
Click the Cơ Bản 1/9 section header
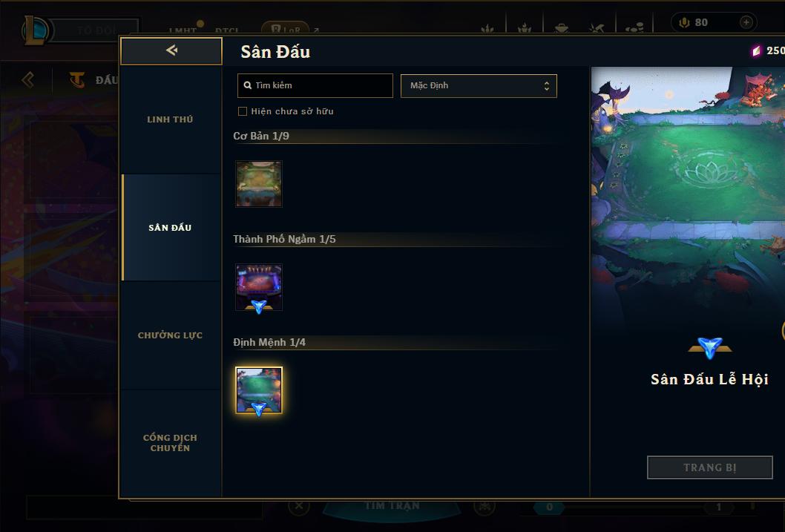[x=261, y=136]
